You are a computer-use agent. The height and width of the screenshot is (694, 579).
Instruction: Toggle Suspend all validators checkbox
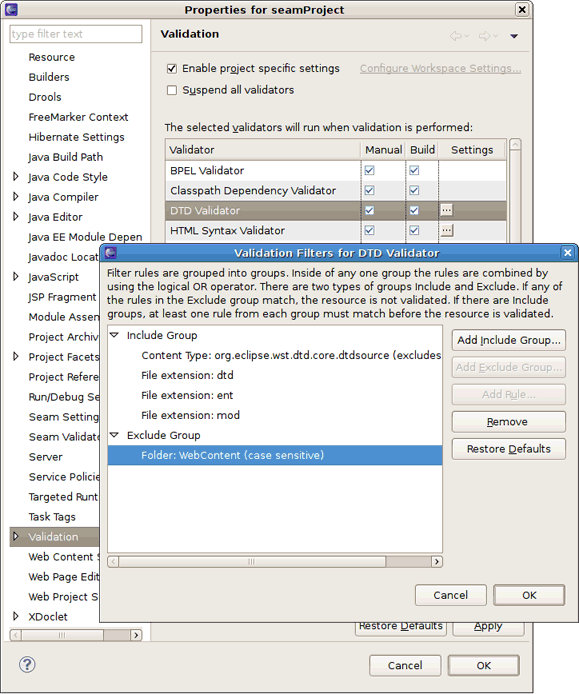[172, 90]
